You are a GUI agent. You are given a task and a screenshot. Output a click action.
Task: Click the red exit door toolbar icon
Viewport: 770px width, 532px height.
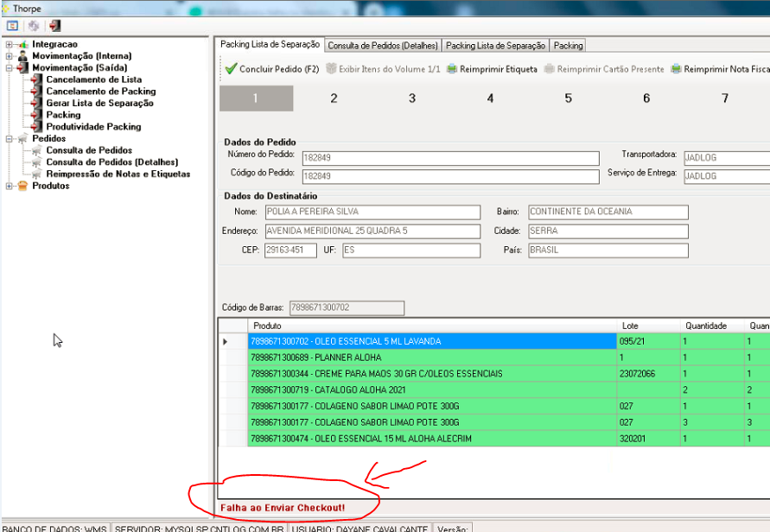click(x=55, y=26)
